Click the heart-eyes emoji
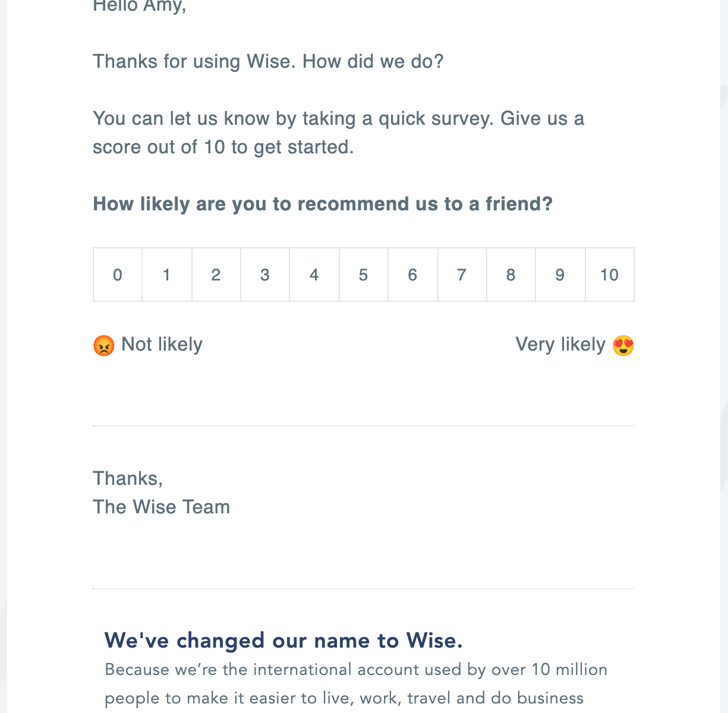 [623, 345]
